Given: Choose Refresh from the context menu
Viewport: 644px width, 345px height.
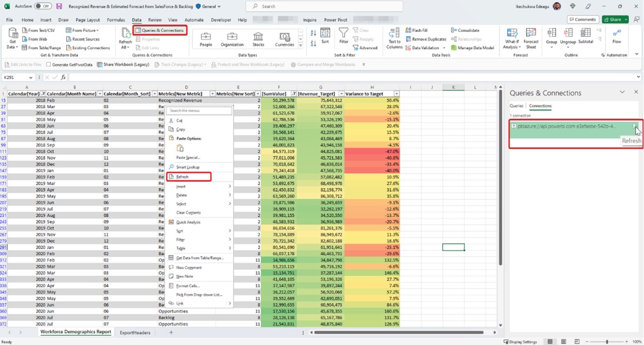Looking at the screenshot, I should [x=182, y=177].
